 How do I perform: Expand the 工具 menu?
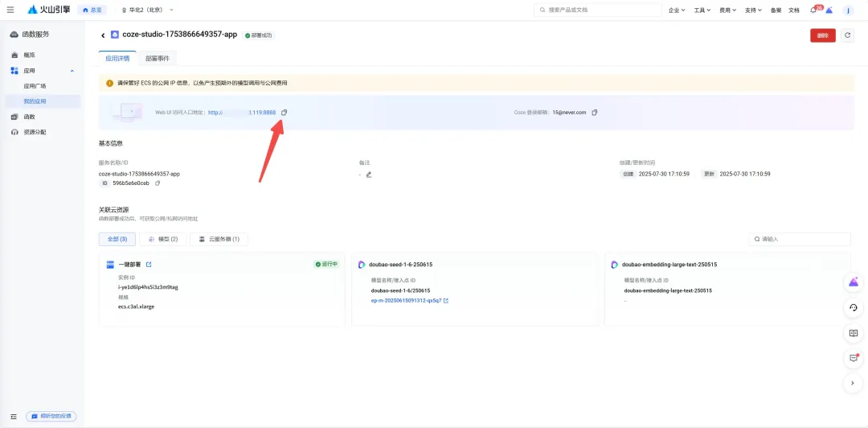point(702,10)
